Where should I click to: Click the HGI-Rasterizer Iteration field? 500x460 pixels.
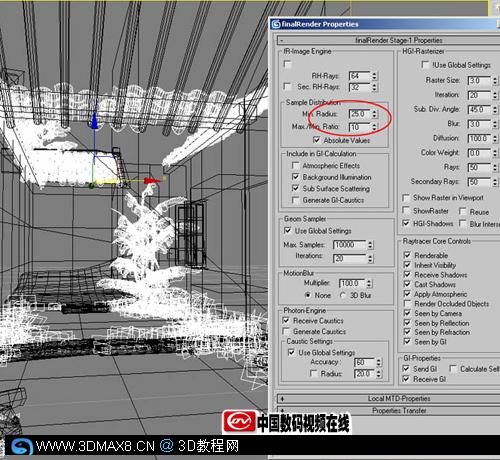pos(479,95)
